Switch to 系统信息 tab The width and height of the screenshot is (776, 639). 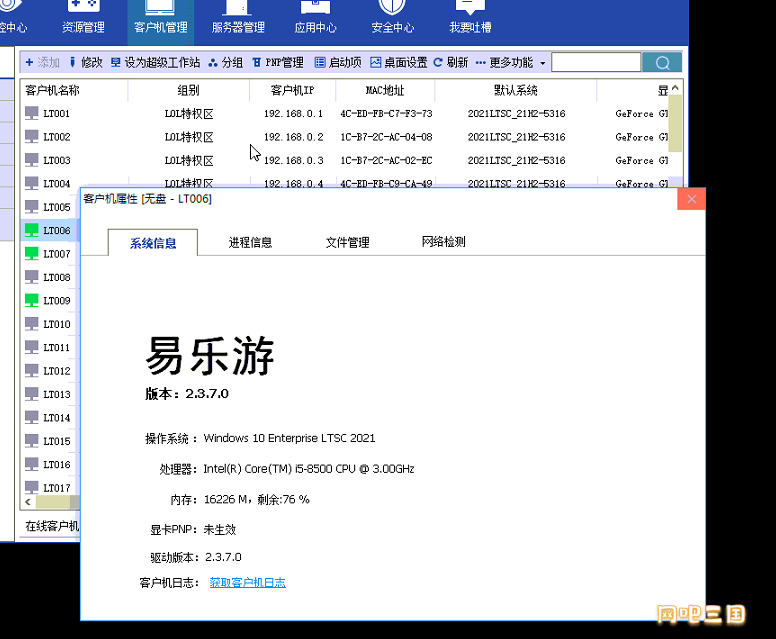[153, 243]
